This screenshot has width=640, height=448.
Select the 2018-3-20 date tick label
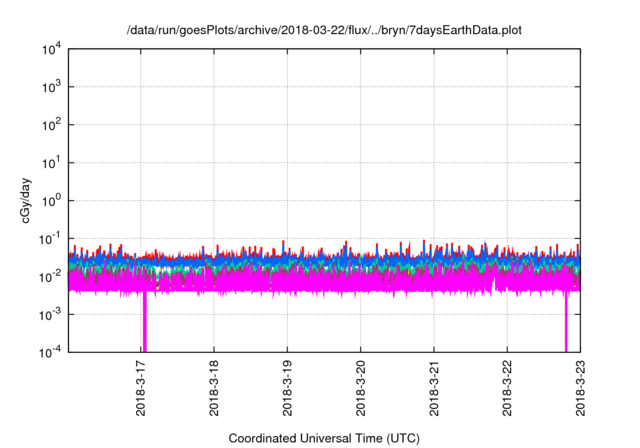click(360, 388)
